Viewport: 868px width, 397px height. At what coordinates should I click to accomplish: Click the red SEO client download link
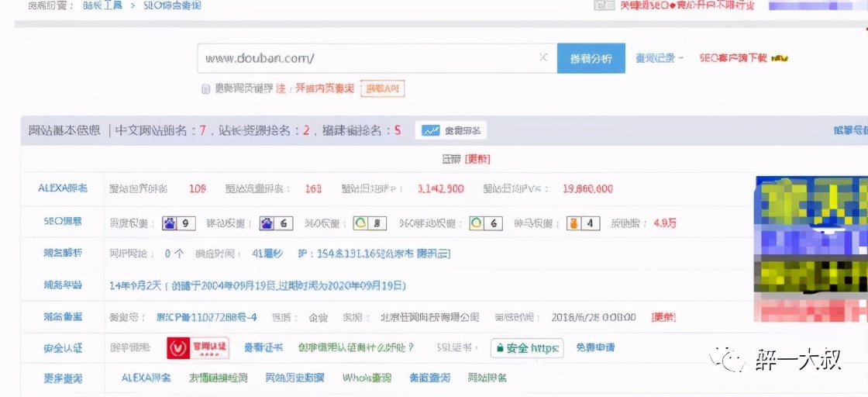734,58
